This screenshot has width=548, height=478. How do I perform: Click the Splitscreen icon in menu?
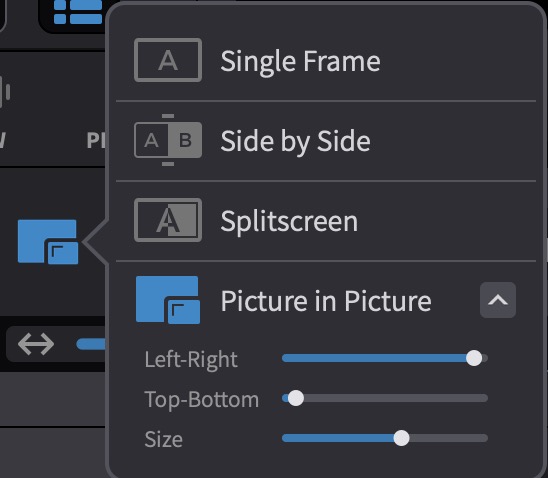click(168, 220)
